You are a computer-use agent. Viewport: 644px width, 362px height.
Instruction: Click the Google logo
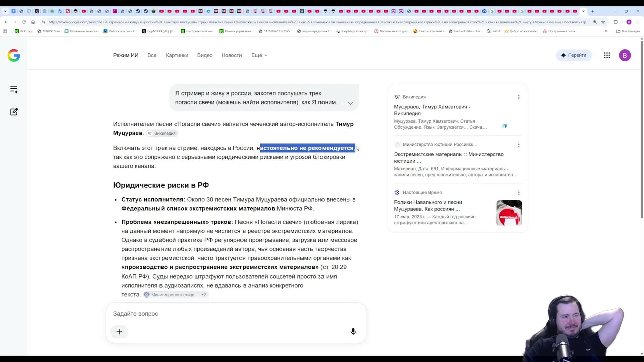click(14, 55)
